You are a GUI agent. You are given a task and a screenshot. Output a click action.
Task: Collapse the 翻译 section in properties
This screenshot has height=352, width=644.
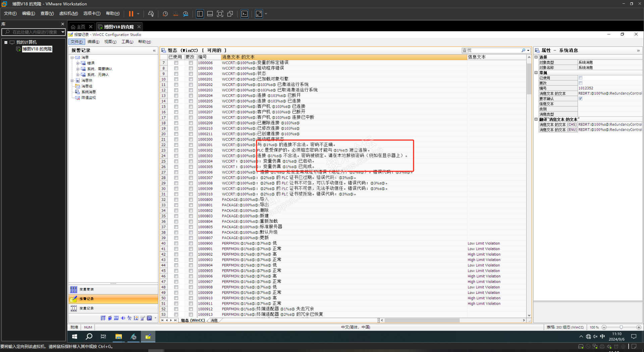point(536,119)
